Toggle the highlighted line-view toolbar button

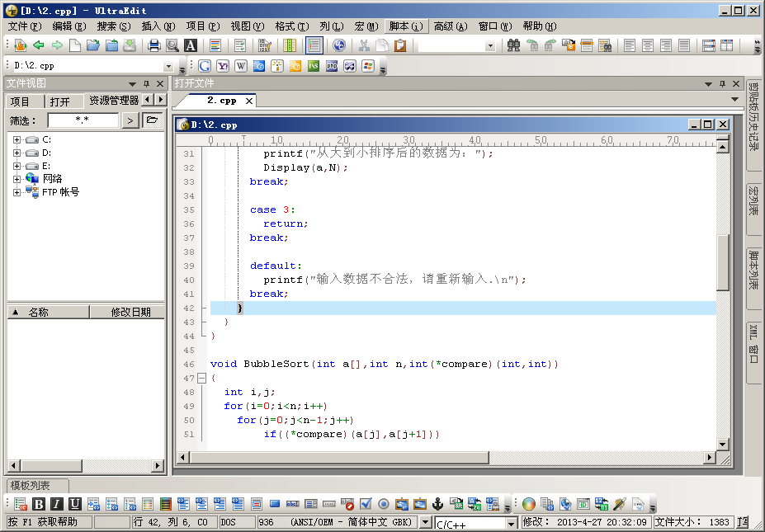pyautogui.click(x=314, y=45)
